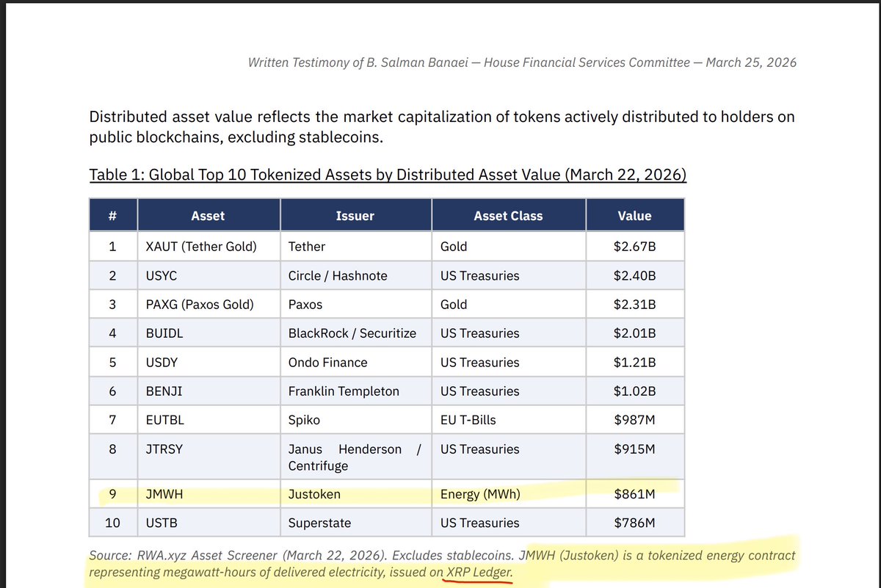Select the 'BUIDL' asset cell
The image size is (881, 588).
pos(208,333)
